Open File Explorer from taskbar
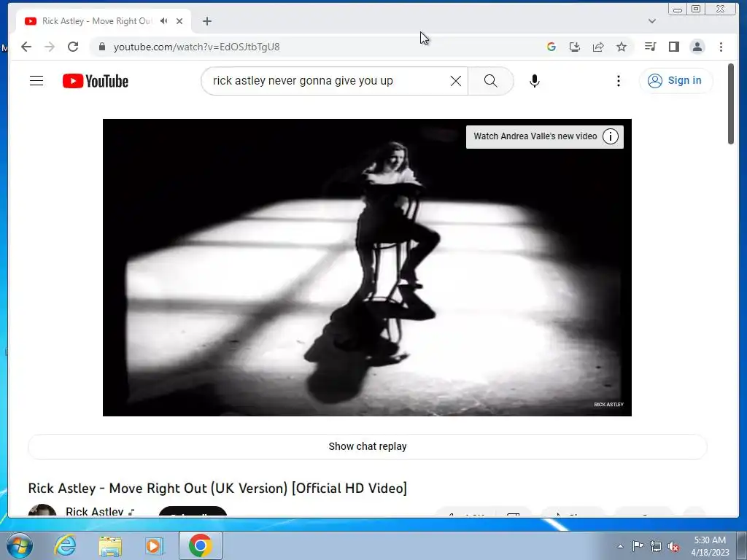The height and width of the screenshot is (560, 747). coord(110,545)
